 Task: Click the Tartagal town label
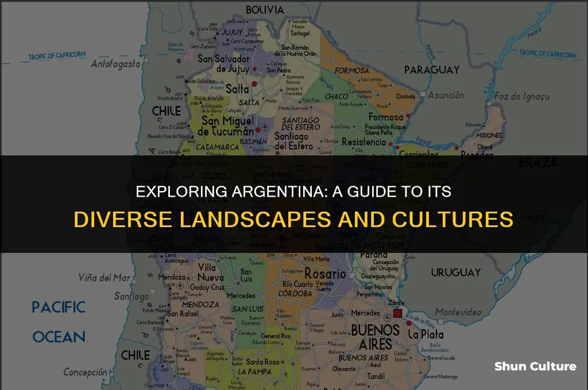(300, 33)
